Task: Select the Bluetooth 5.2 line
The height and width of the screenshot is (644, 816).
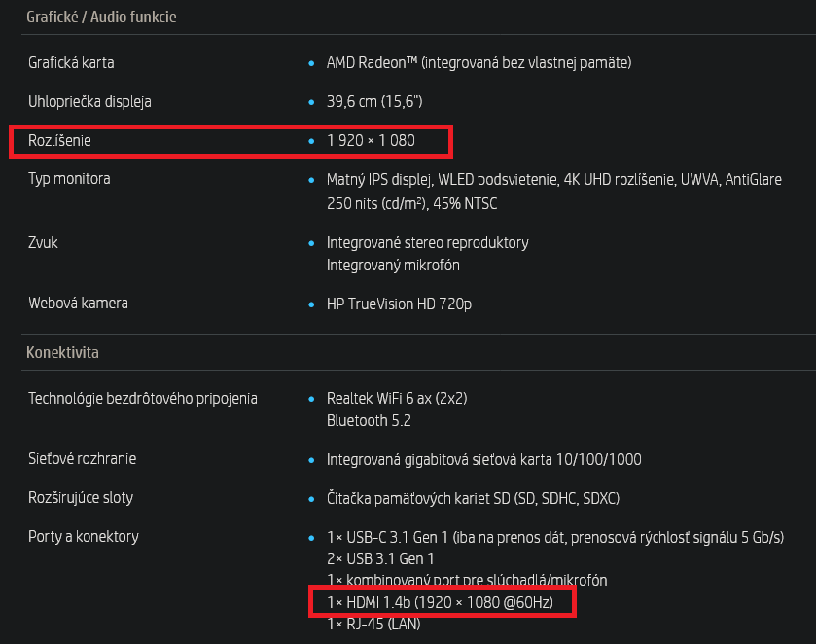Action: pyautogui.click(x=369, y=421)
